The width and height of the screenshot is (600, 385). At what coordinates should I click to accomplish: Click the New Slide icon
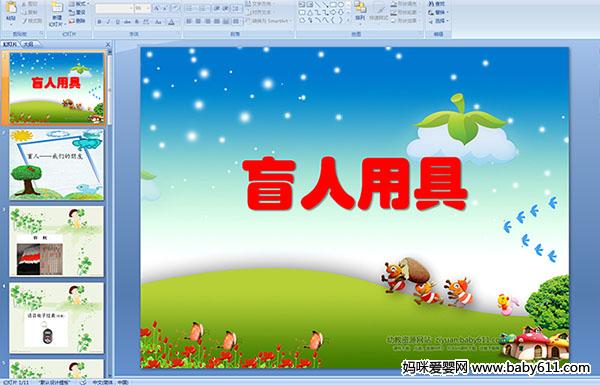[57, 13]
